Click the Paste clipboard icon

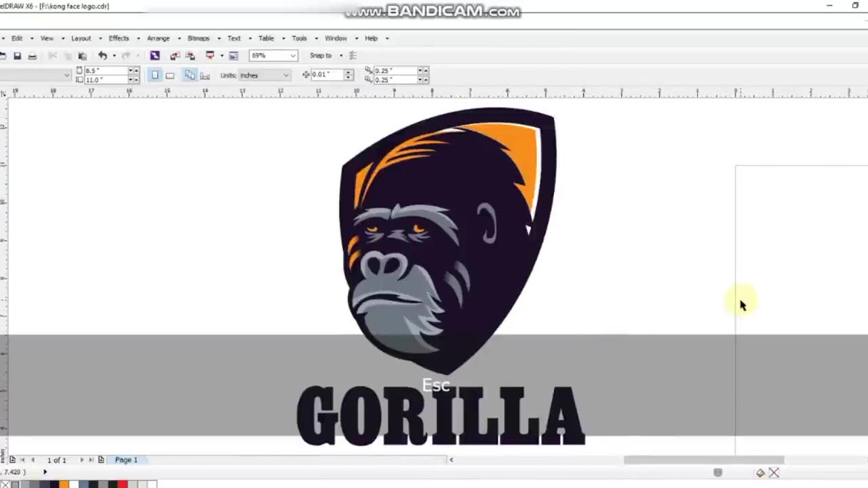(82, 56)
